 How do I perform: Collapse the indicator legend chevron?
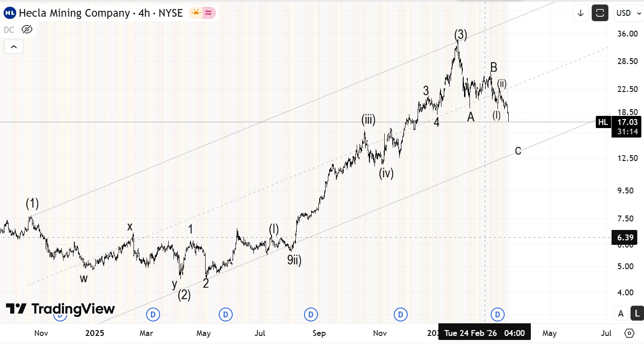click(x=14, y=46)
